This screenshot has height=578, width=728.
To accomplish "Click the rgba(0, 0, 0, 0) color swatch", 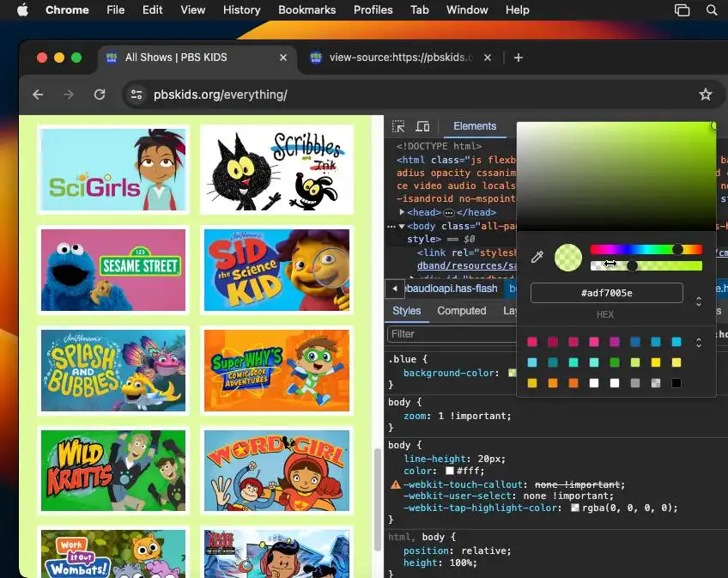I will [x=575, y=508].
